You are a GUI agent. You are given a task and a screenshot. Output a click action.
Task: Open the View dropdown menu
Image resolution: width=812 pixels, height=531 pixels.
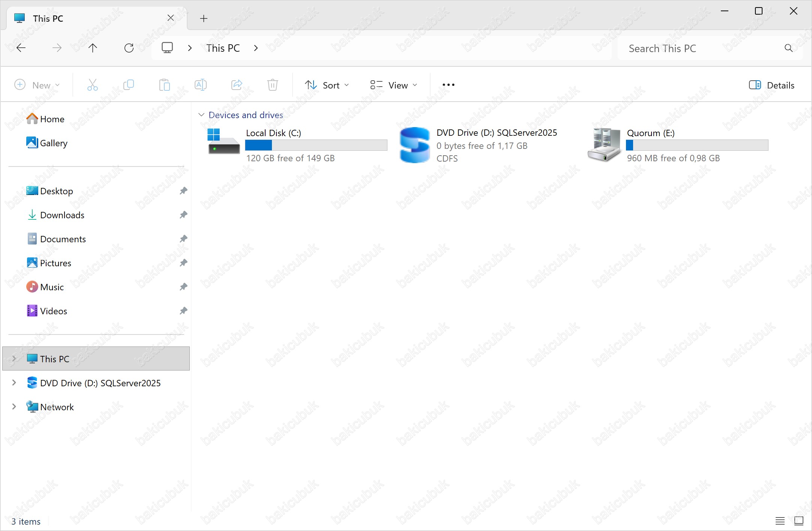[x=393, y=85]
